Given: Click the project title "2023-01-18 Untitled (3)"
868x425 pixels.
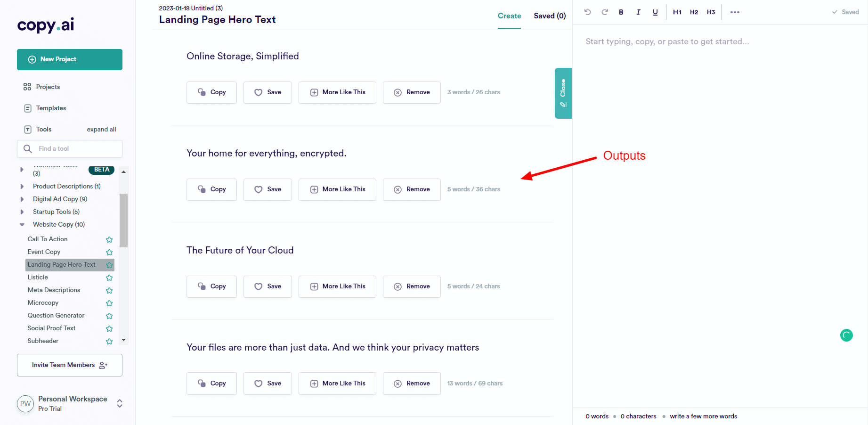Looking at the screenshot, I should pyautogui.click(x=191, y=8).
